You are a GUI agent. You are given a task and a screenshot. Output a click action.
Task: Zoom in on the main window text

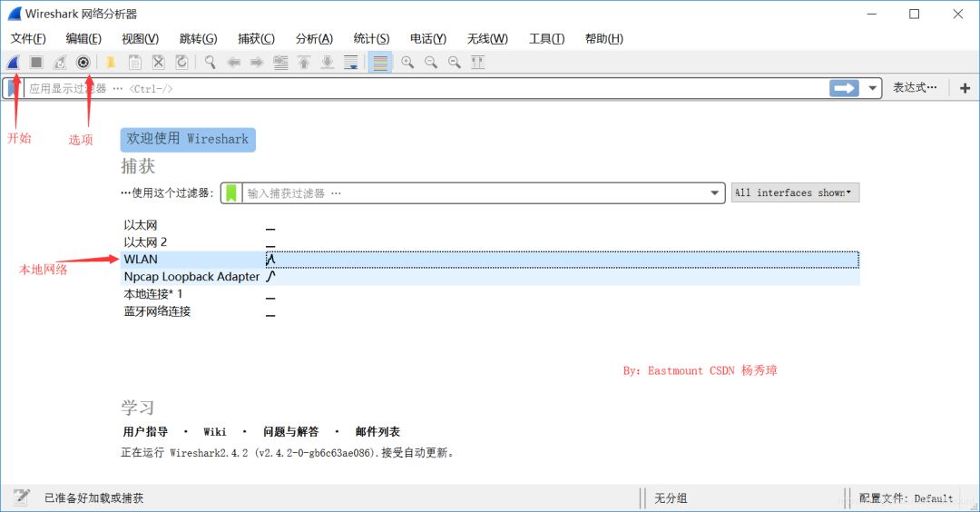tap(407, 62)
